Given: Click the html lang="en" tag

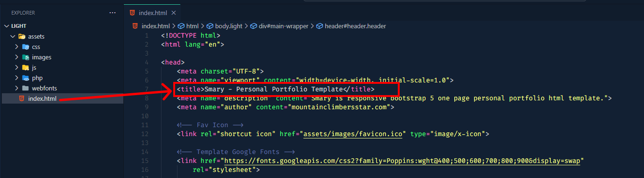Looking at the screenshot, I should 193,44.
